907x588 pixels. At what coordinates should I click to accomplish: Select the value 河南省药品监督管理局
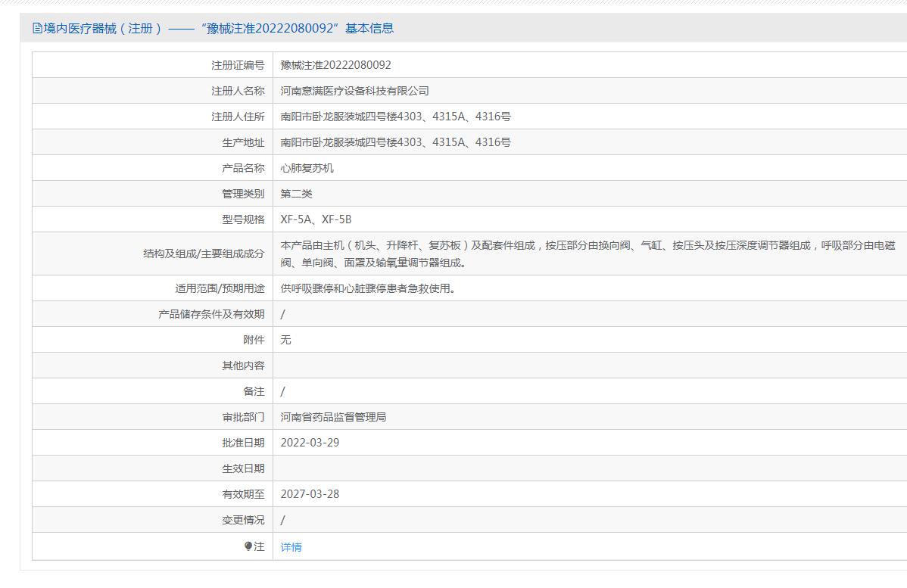(x=333, y=417)
